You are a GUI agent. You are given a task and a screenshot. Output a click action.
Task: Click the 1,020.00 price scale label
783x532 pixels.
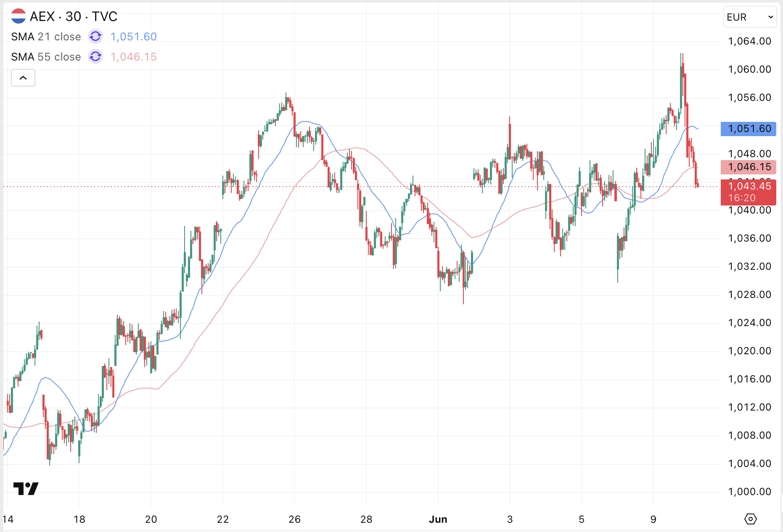(750, 351)
